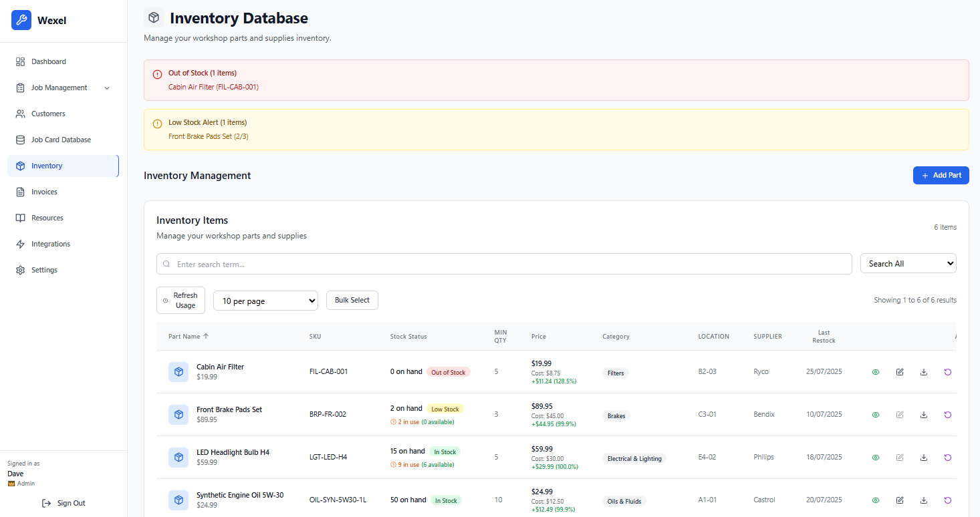Click download icon for Cabin Air Filter
The image size is (980, 517).
point(924,372)
